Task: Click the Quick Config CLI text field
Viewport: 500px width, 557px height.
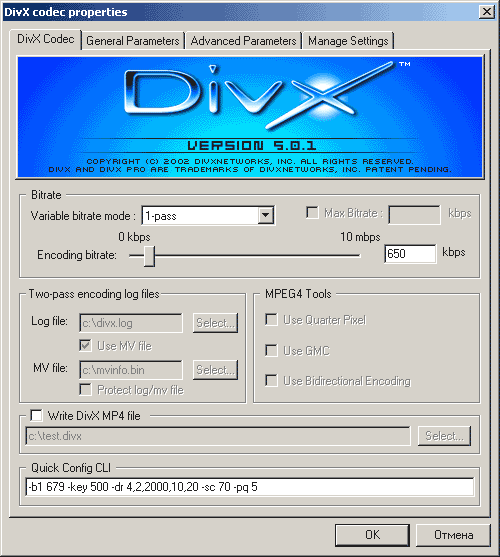Action: pyautogui.click(x=250, y=487)
